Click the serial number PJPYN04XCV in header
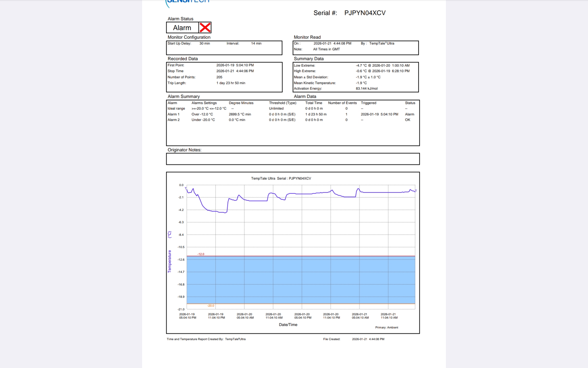 click(x=365, y=13)
